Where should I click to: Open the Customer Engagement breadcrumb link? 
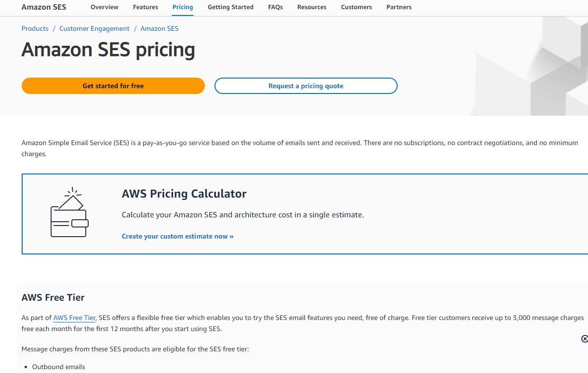point(94,28)
